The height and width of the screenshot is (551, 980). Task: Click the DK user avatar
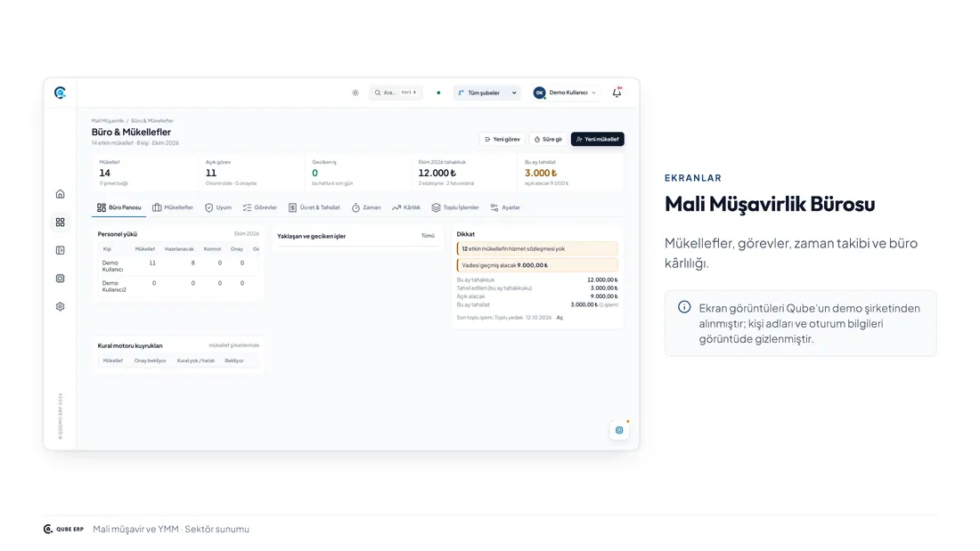[539, 93]
